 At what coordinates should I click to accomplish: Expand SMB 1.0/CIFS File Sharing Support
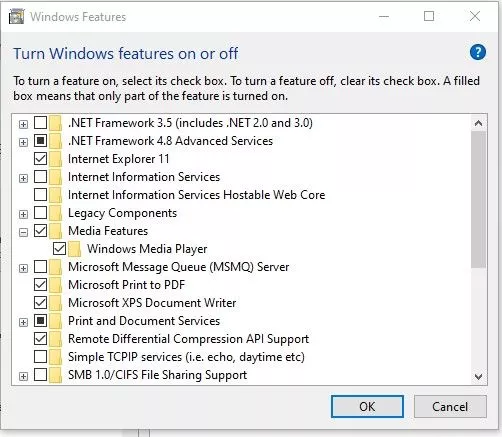tap(23, 376)
